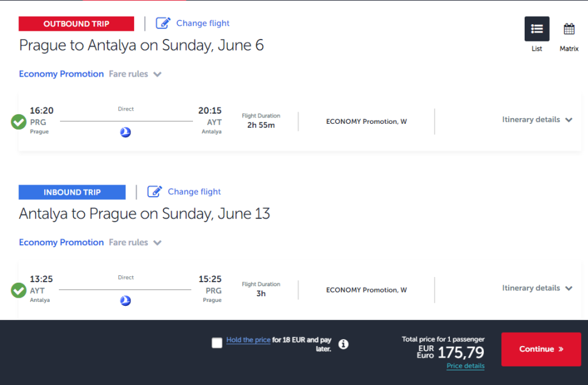The width and height of the screenshot is (588, 385).
Task: Click green checkmark on 16:20 Prague flight
Action: tap(19, 121)
